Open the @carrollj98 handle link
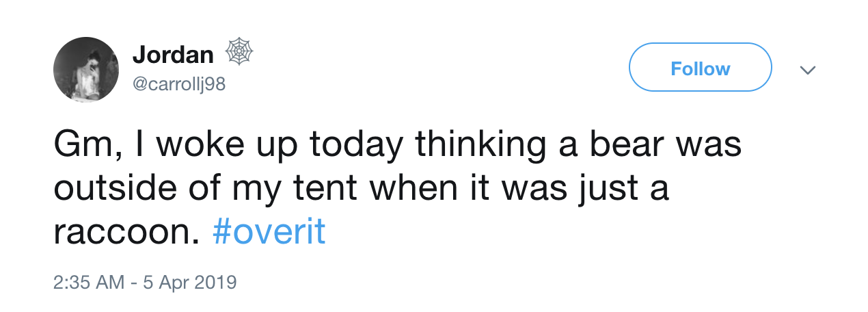868x312 pixels. pyautogui.click(x=179, y=84)
